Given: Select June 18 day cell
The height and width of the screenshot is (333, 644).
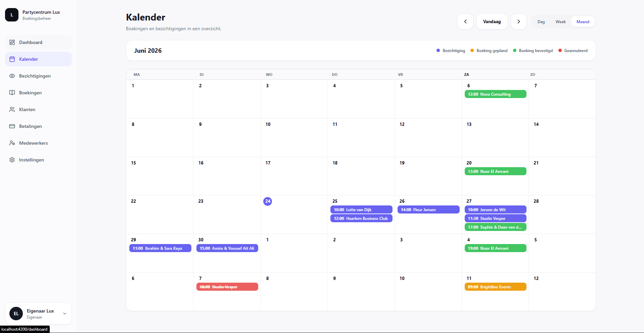Looking at the screenshot, I should [361, 176].
